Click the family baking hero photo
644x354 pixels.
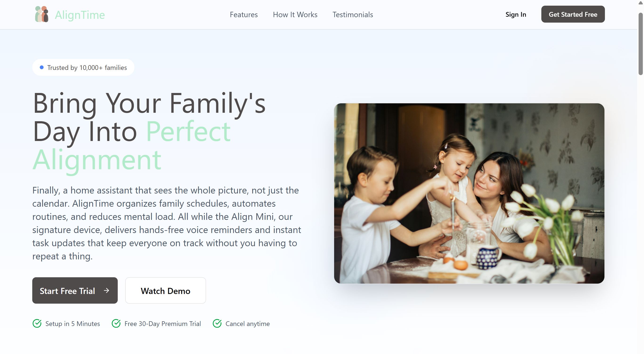pyautogui.click(x=469, y=193)
